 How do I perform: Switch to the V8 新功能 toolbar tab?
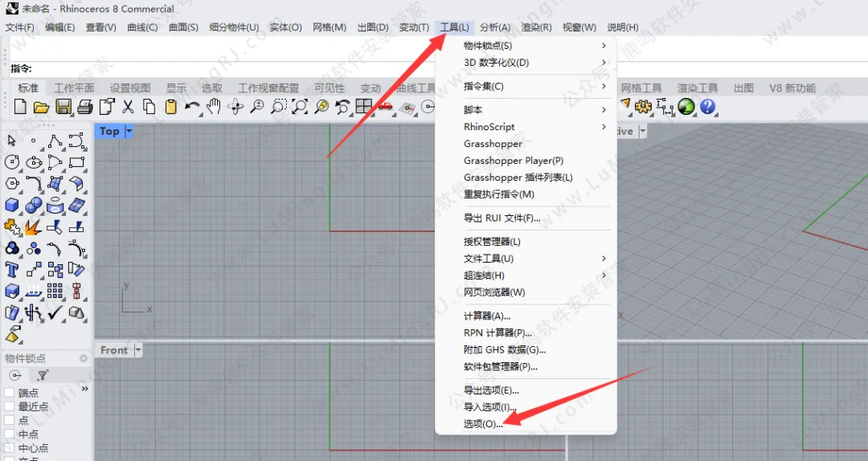pos(792,88)
